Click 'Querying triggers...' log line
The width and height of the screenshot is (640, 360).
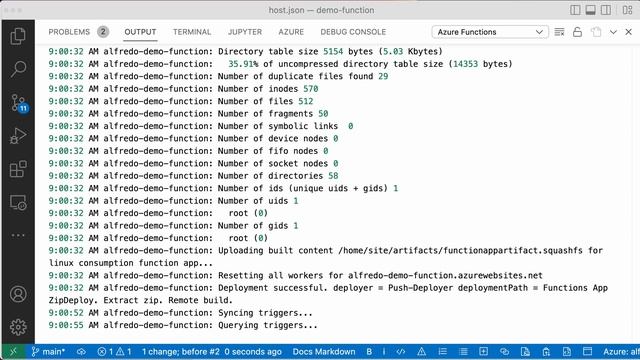[183, 325]
